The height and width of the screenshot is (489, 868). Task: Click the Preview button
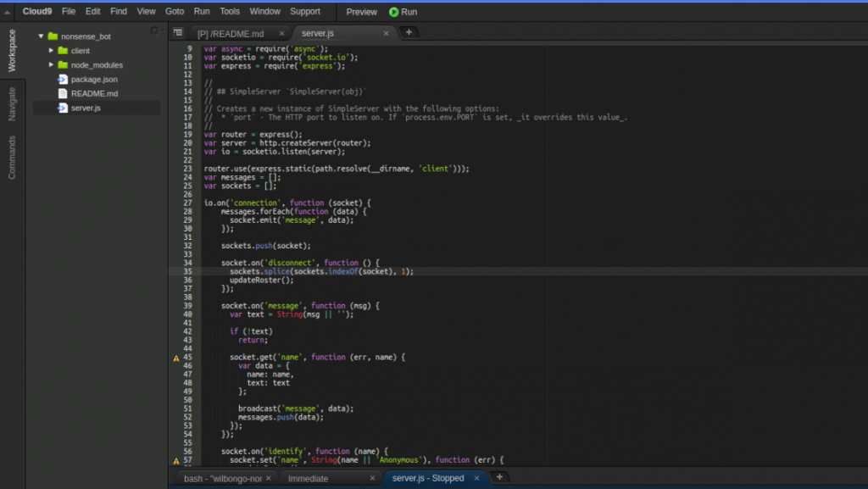361,12
